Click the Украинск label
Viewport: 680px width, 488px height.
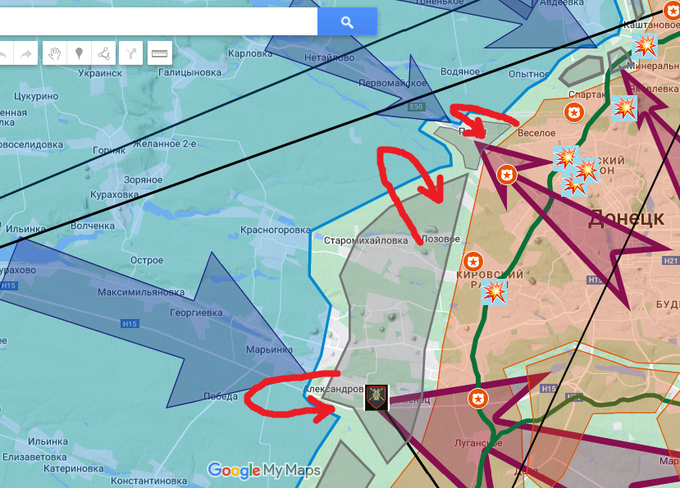click(100, 73)
